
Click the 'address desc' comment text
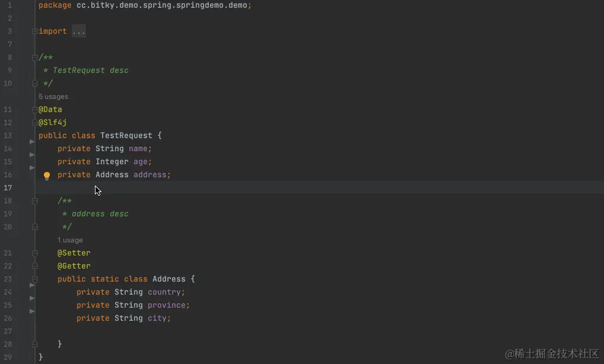click(100, 214)
